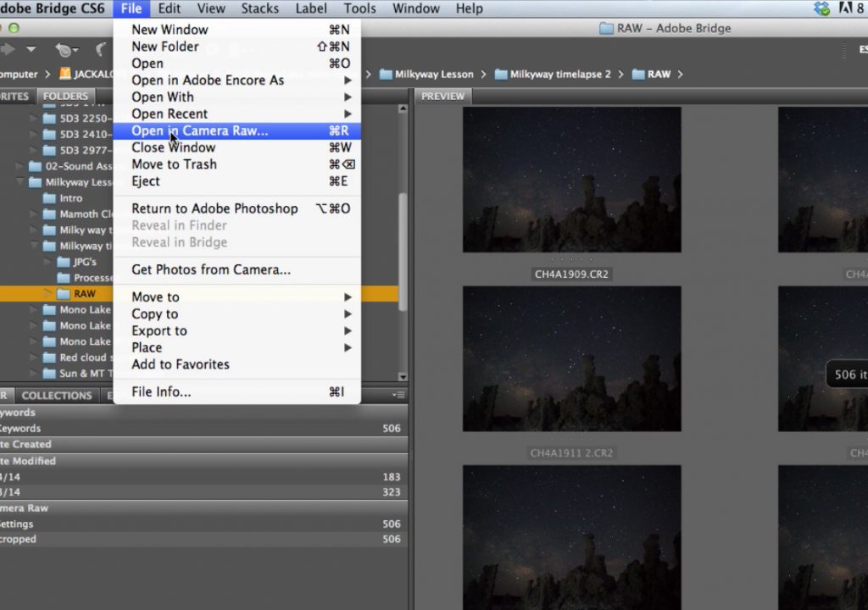Click the Go forward arrow in toolbar
This screenshot has height=610, width=868.
point(8,49)
